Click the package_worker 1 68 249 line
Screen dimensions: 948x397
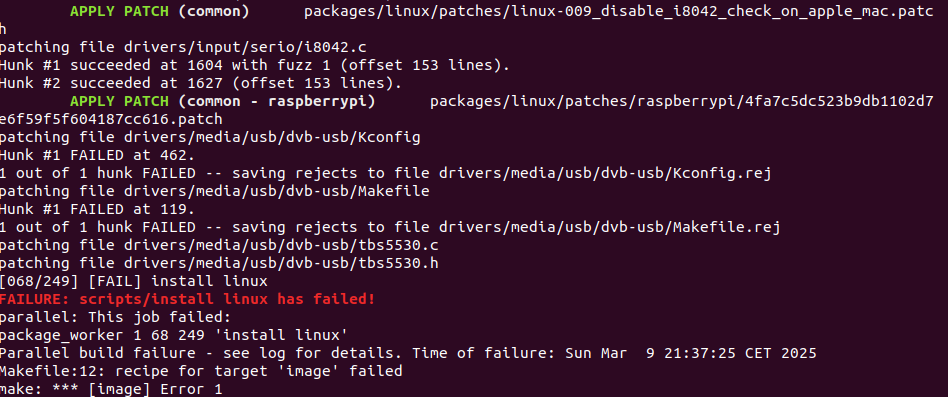point(174,335)
